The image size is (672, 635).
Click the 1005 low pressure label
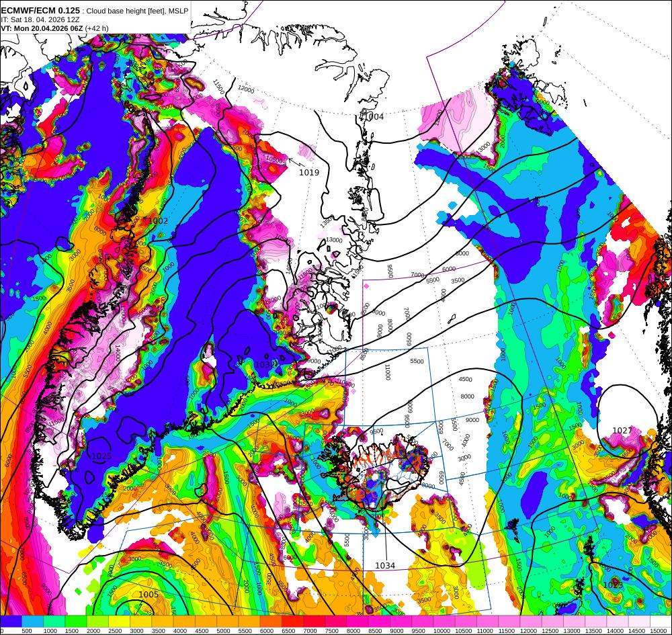coord(149,594)
